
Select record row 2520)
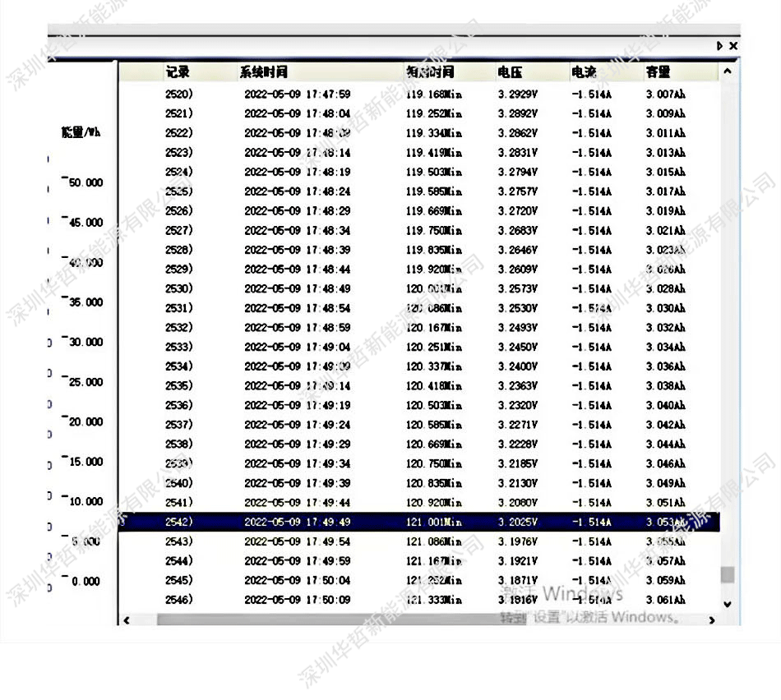point(419,94)
